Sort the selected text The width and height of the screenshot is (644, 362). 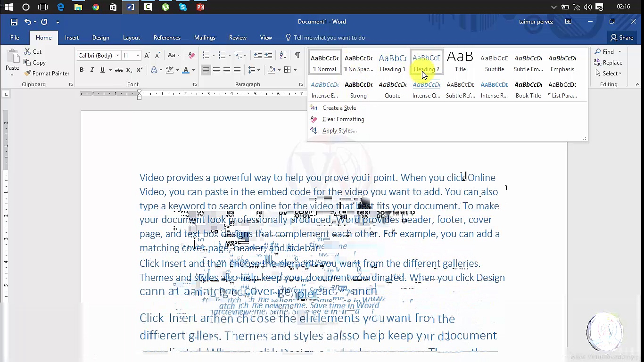pos(283,56)
